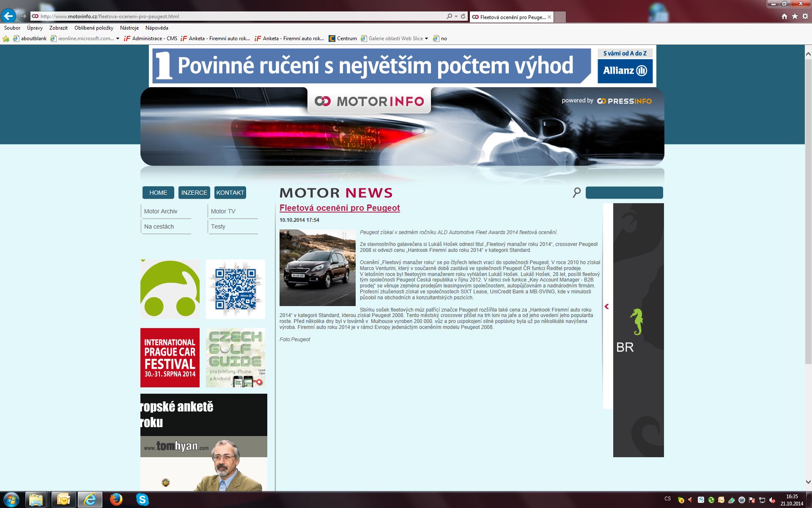Click the address bar search magnifier icon
812x508 pixels.
449,16
